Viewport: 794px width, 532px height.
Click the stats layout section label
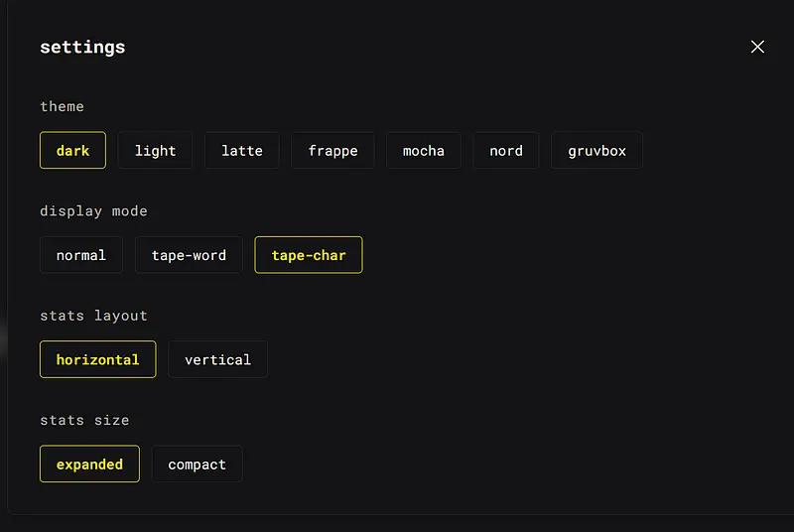click(x=93, y=316)
